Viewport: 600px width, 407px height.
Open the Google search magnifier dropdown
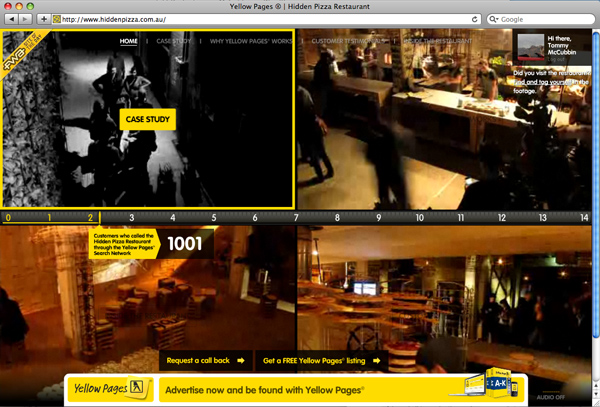[494, 19]
